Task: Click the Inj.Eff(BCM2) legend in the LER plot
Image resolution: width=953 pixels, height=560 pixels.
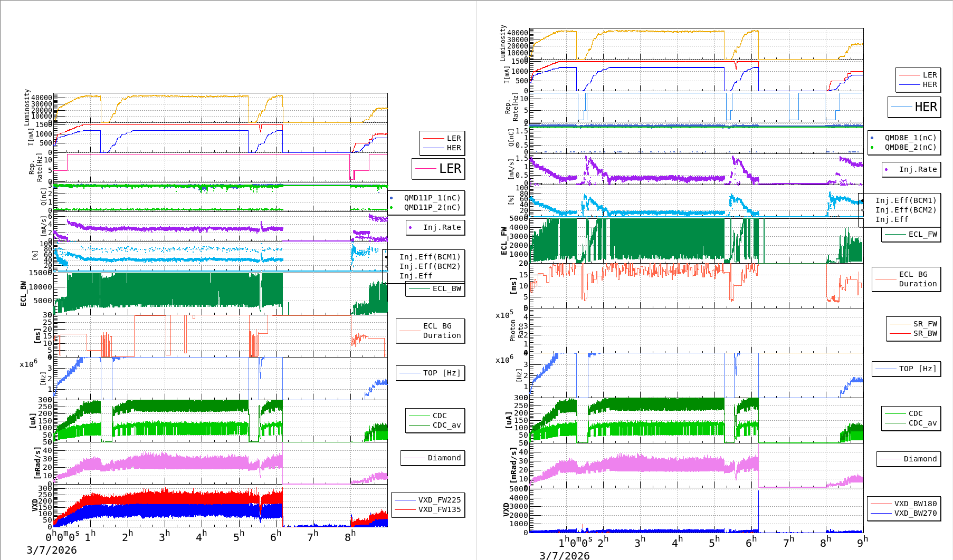Action: [430, 267]
